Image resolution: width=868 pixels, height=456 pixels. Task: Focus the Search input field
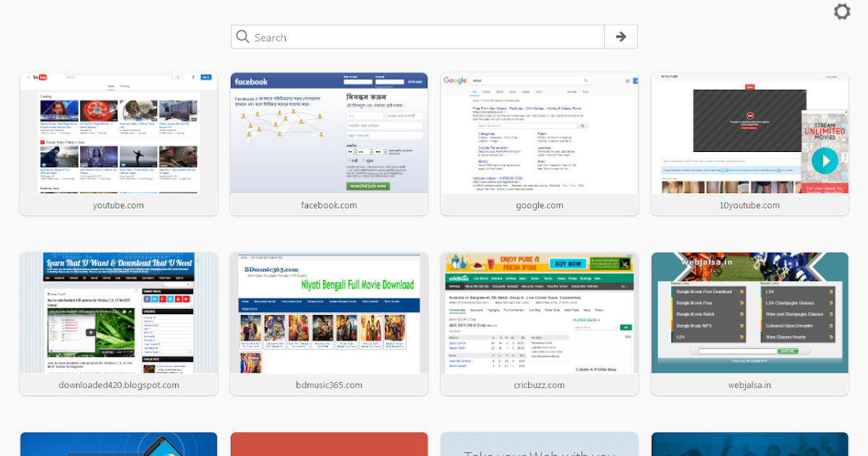[x=417, y=37]
